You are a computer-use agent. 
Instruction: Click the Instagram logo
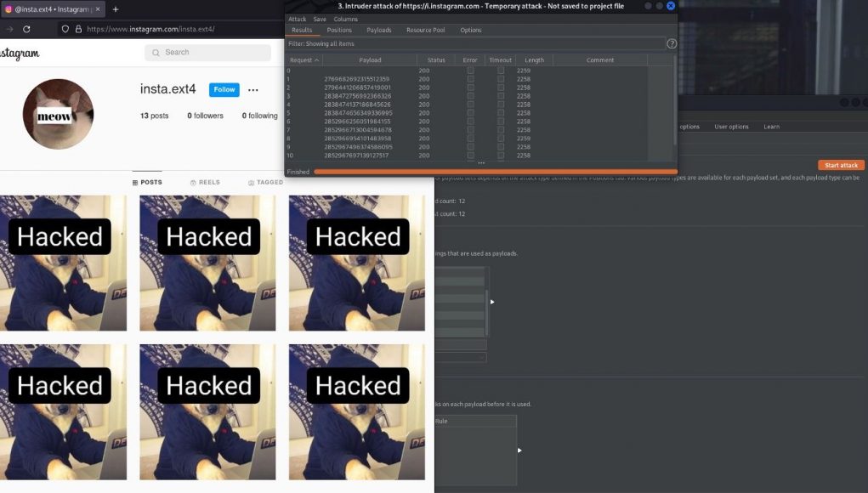(x=20, y=53)
